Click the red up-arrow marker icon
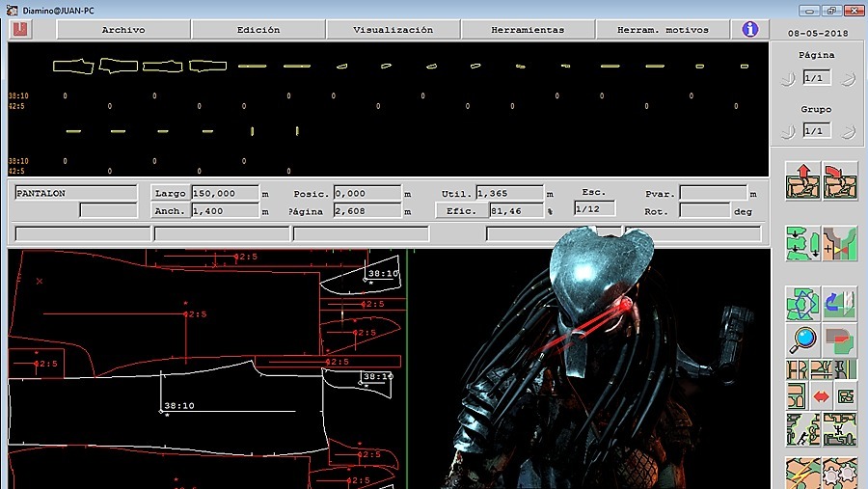 802,181
